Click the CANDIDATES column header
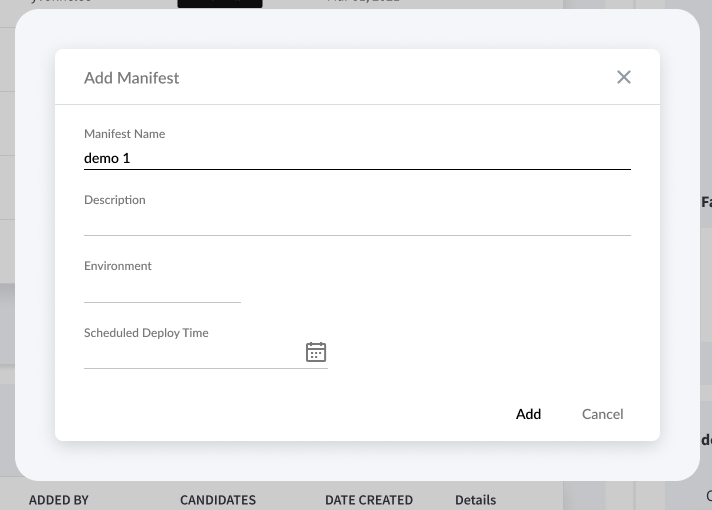712x510 pixels. tap(218, 500)
